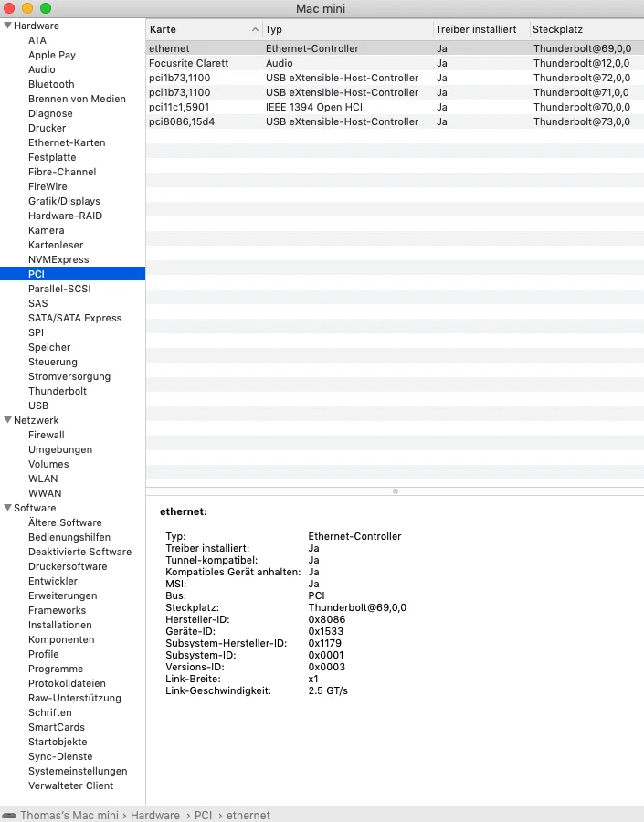Viewport: 644px width, 822px height.
Task: Collapse the Netzwerk section triangle
Action: pyautogui.click(x=8, y=420)
